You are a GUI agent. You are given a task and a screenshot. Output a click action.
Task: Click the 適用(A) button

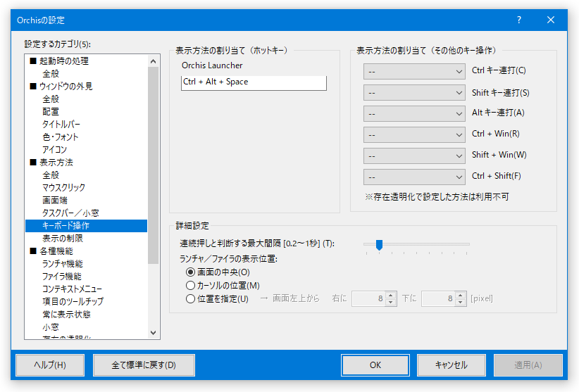[528, 365]
